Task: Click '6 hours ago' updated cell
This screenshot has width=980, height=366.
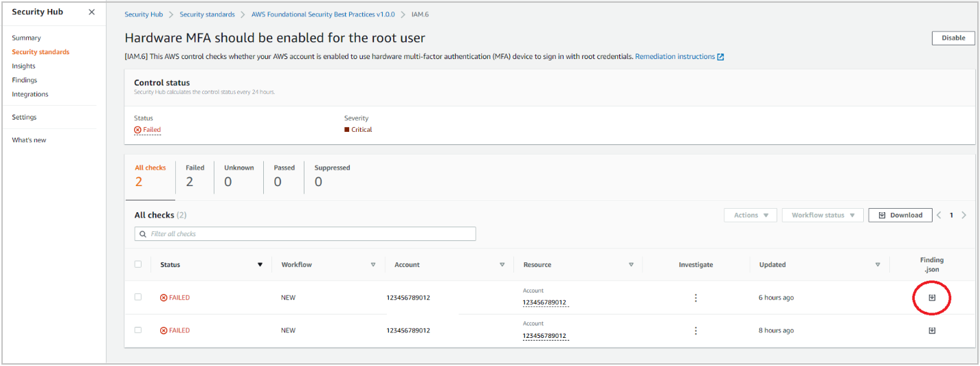Action: pyautogui.click(x=776, y=297)
